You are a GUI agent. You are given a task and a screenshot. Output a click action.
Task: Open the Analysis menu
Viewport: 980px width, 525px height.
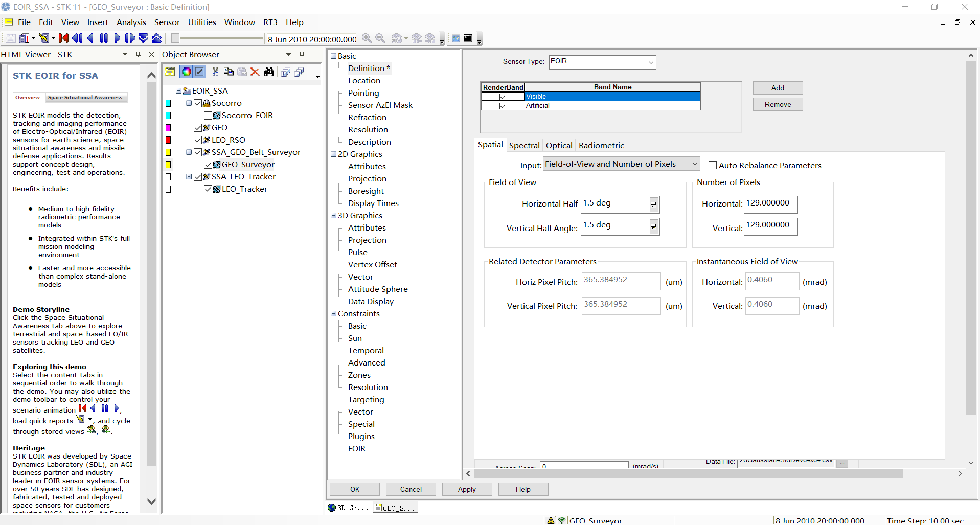point(131,22)
